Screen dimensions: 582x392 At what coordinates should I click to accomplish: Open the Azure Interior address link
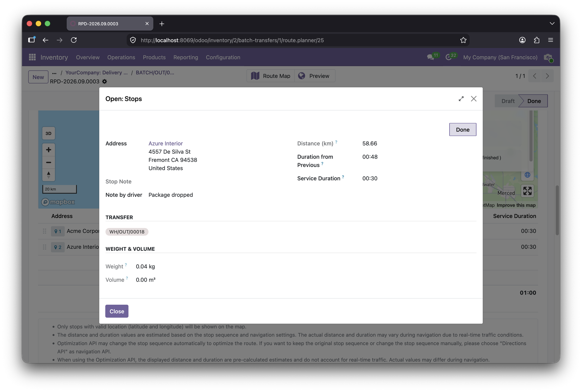(x=166, y=143)
